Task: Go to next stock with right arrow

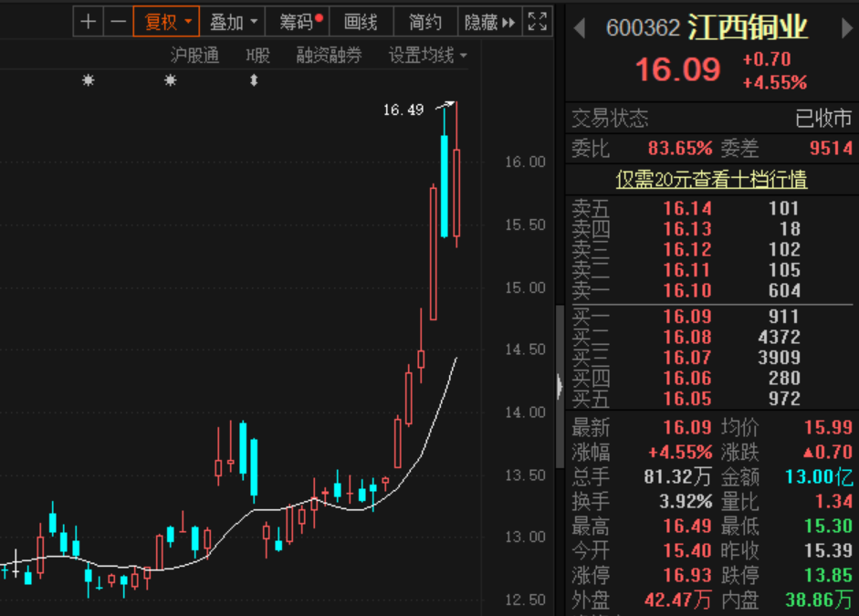Action: [845, 28]
